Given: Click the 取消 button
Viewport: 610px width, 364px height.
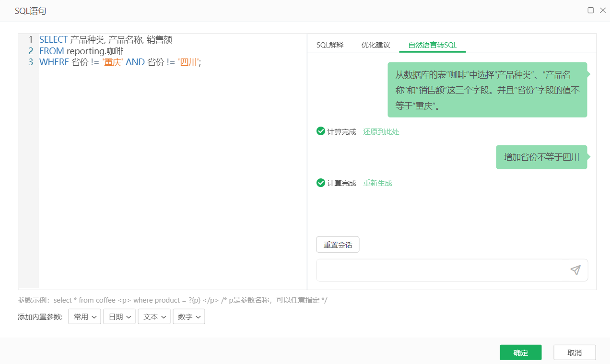Looking at the screenshot, I should pyautogui.click(x=575, y=352).
